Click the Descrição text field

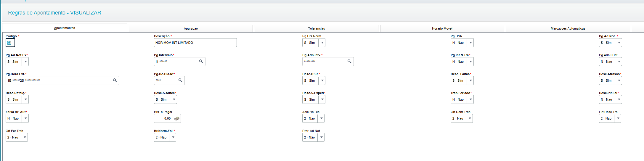click(195, 43)
